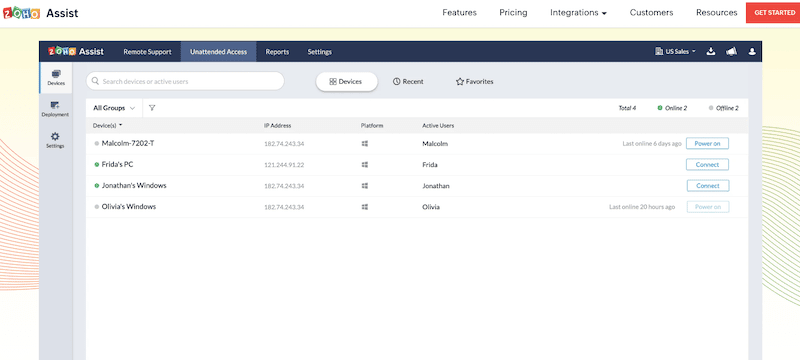Click the Features link
800x360 pixels.
coord(459,13)
